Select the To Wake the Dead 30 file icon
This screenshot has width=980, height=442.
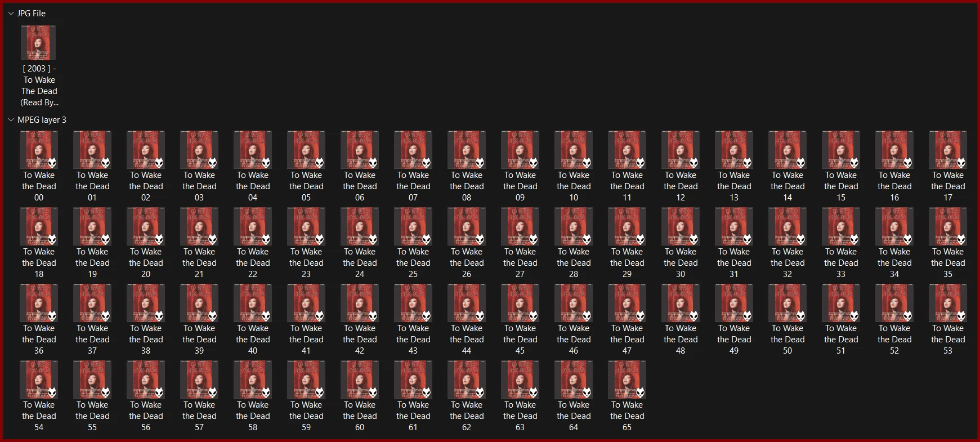681,226
